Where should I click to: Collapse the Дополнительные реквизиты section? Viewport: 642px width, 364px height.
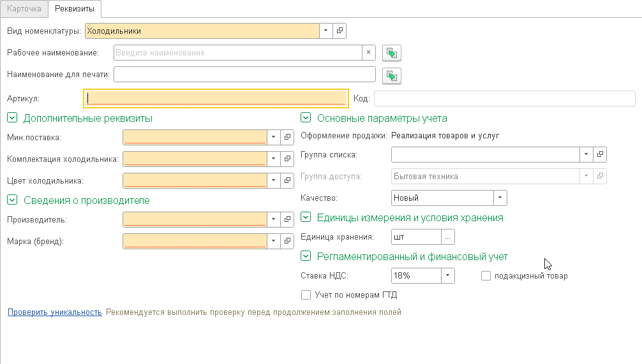(12, 118)
